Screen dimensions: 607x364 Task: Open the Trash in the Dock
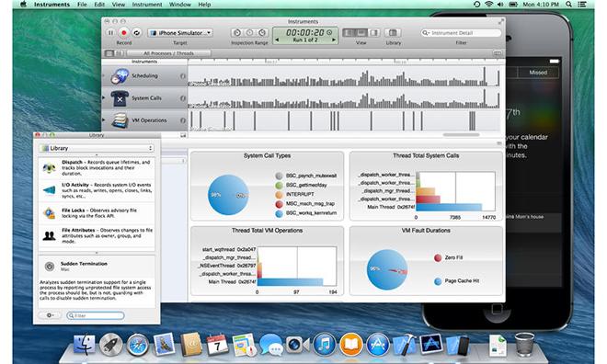pyautogui.click(x=524, y=344)
